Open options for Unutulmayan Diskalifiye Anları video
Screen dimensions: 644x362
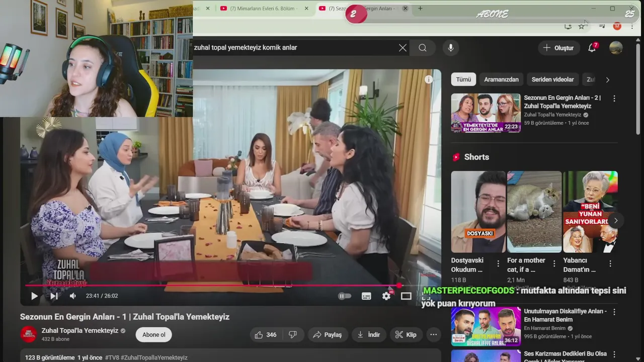614,312
